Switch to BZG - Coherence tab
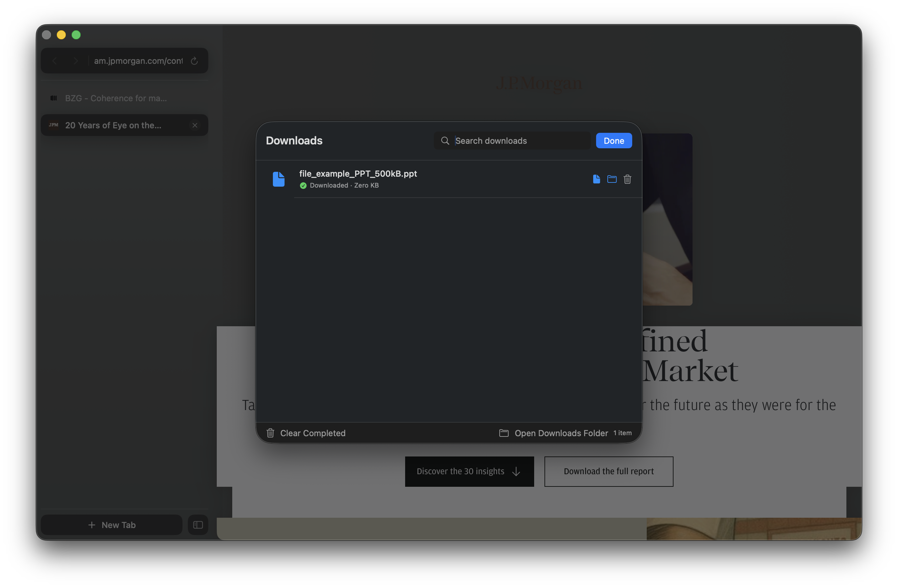The image size is (898, 588). click(x=115, y=98)
